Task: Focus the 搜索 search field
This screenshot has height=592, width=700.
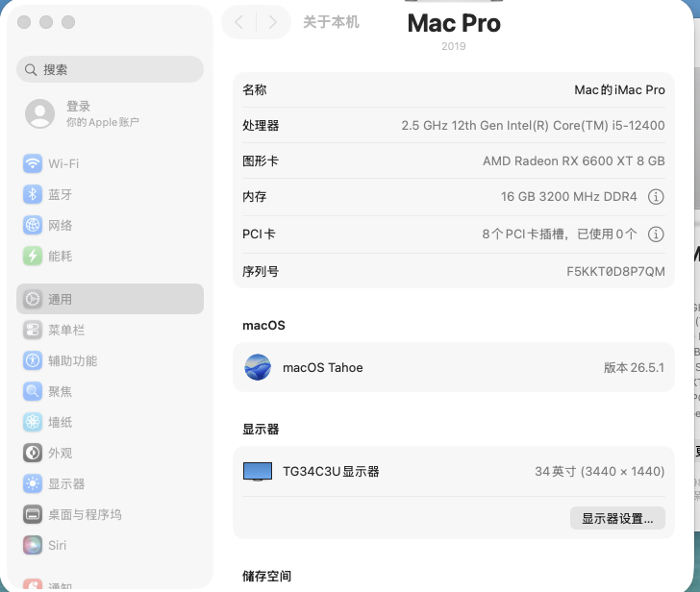Action: click(x=110, y=69)
